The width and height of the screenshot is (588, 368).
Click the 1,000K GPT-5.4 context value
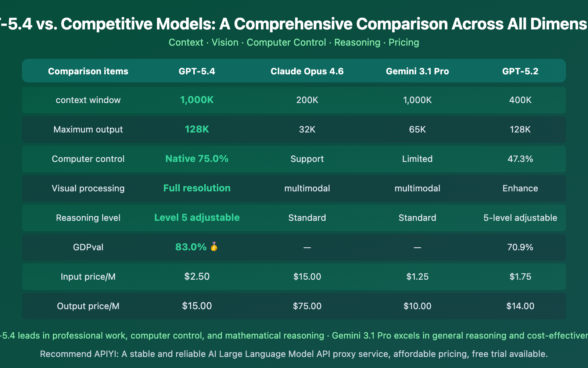click(197, 100)
